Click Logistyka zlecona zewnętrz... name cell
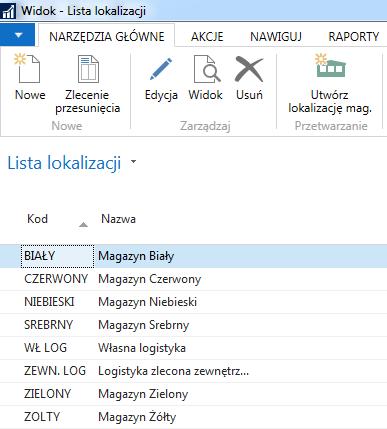387x429 pixels. pos(173,371)
